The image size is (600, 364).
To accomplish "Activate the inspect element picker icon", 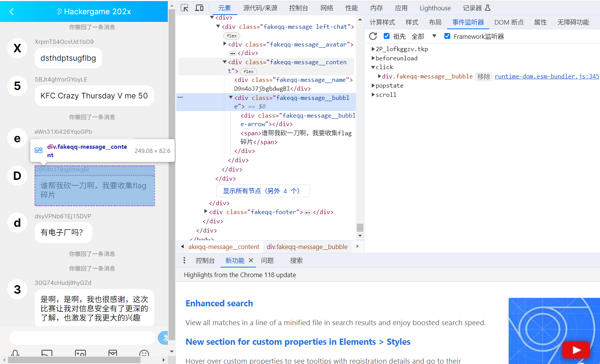I will 184,8.
